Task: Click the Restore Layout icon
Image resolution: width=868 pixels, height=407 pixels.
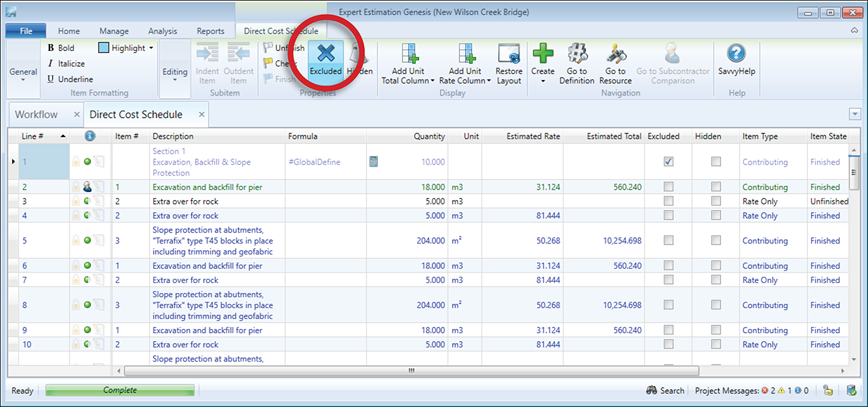Action: coord(509,54)
